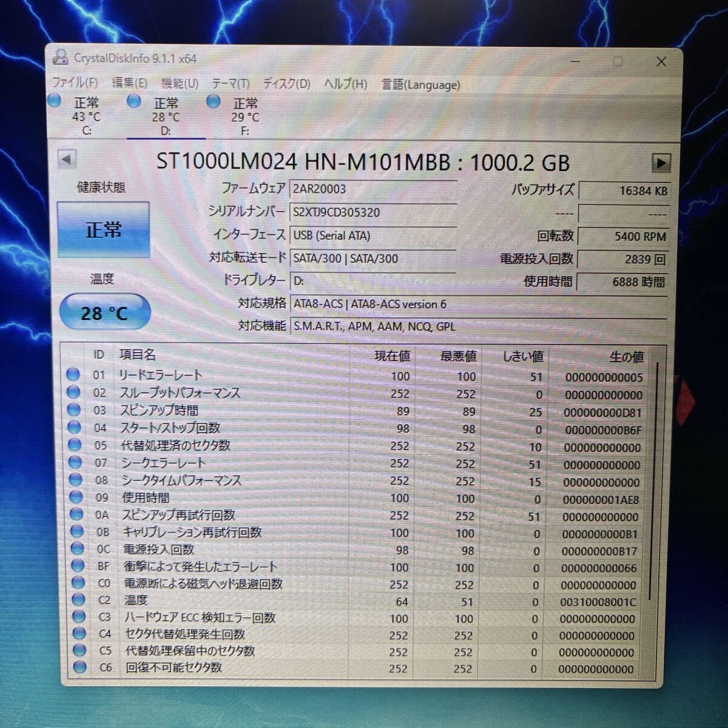Click the 項目名 column header
This screenshot has height=728, width=728.
(137, 354)
